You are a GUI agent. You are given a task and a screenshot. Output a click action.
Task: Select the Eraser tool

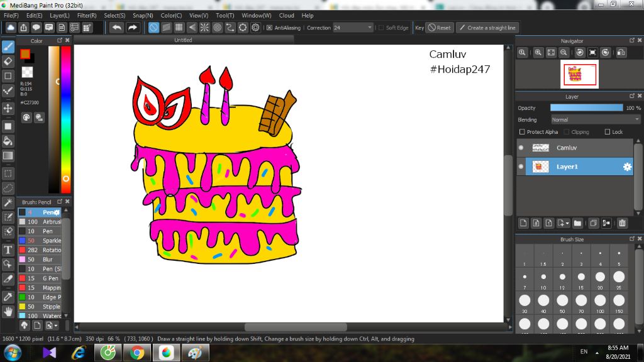click(x=8, y=62)
